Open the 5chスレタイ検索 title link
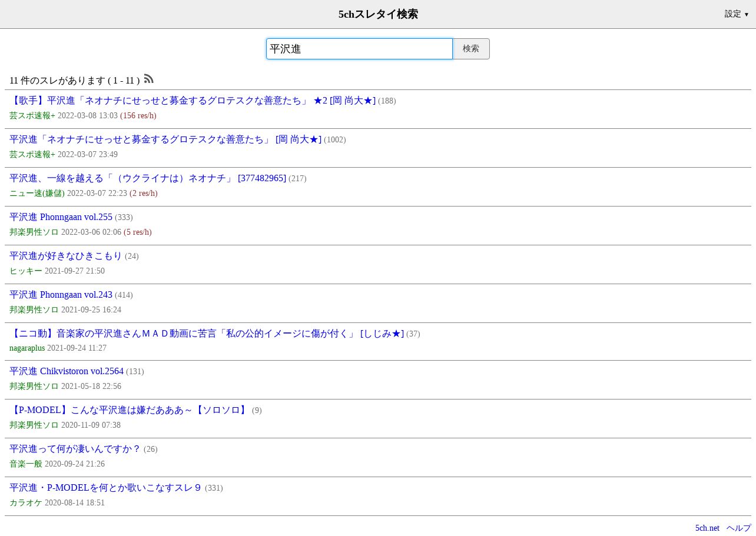 coord(378,14)
